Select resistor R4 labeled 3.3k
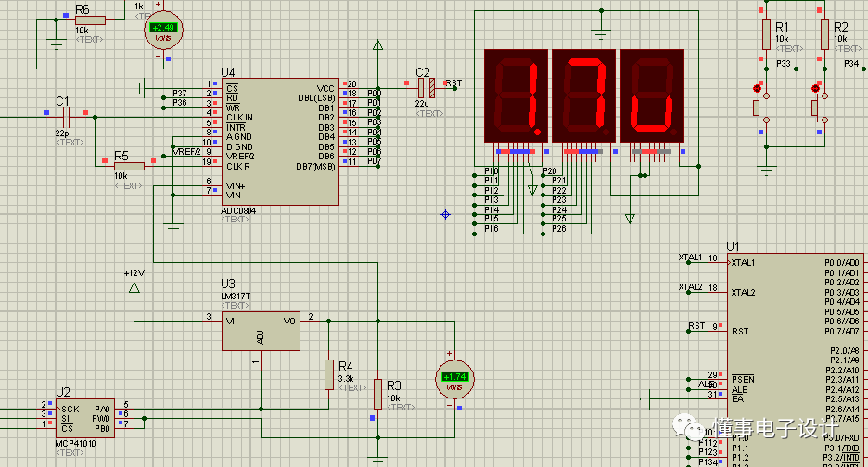 (x=328, y=374)
